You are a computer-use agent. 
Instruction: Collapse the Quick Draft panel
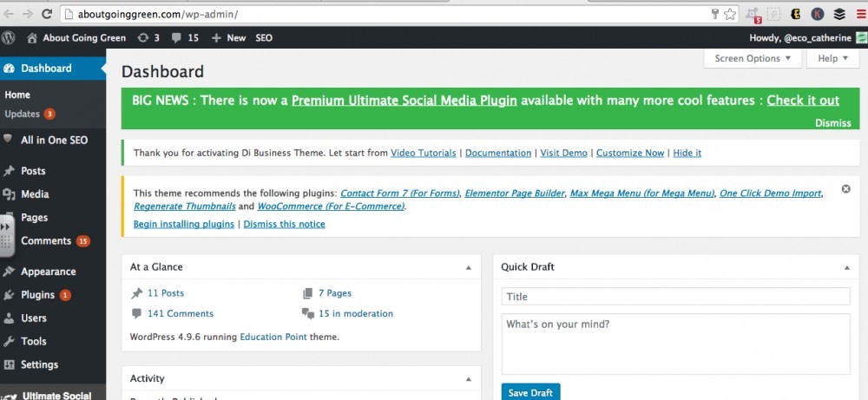coord(847,267)
